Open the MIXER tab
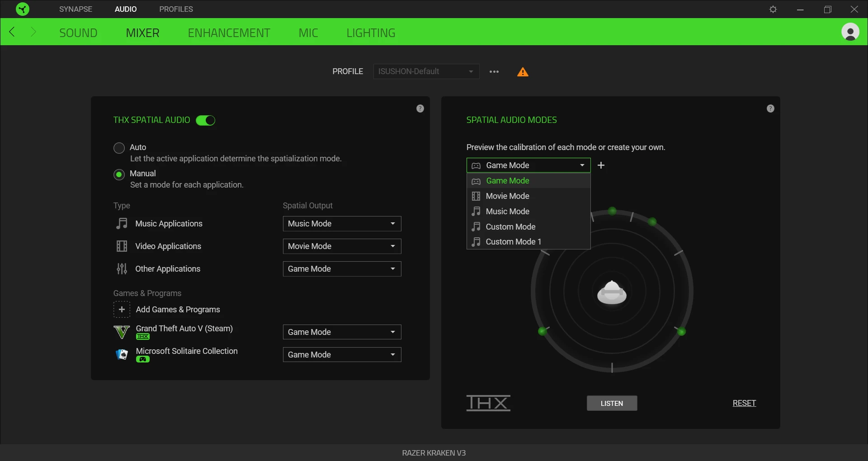The width and height of the screenshot is (868, 461). [x=142, y=33]
